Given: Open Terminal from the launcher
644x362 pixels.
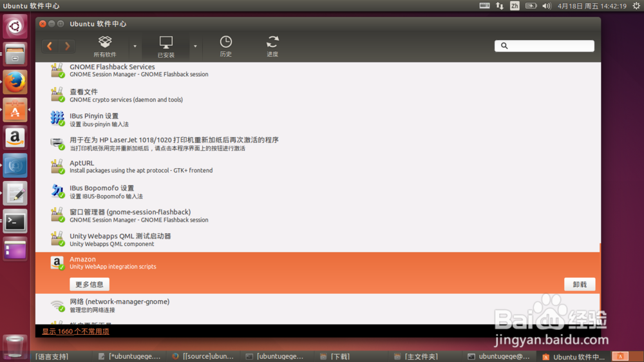Looking at the screenshot, I should coord(15,222).
